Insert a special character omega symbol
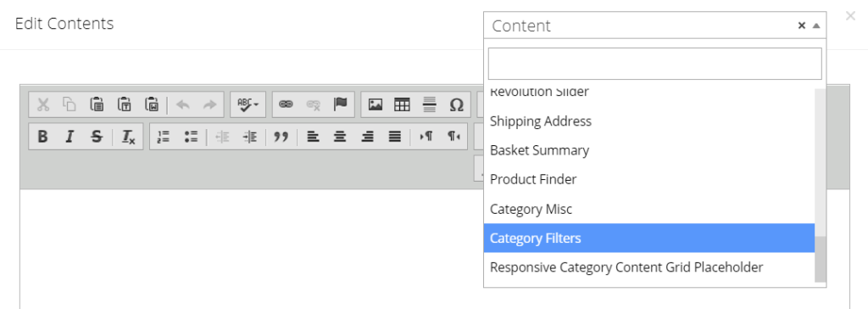 pyautogui.click(x=456, y=104)
